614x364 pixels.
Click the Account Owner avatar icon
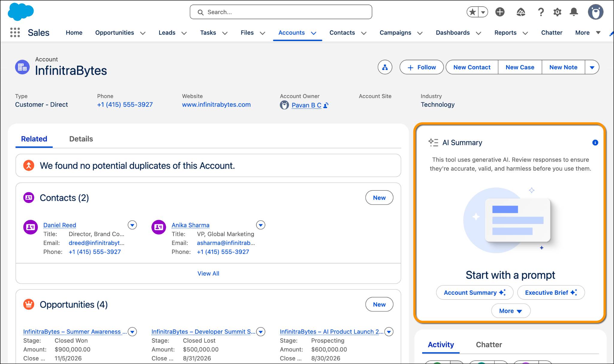pyautogui.click(x=284, y=105)
